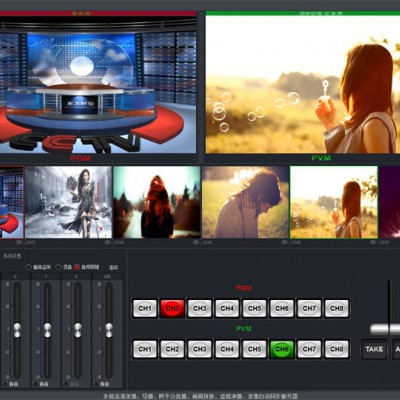400x400 pixels.
Task: Click the camera icon under the CH4 thumbnail
Action: 197,242
